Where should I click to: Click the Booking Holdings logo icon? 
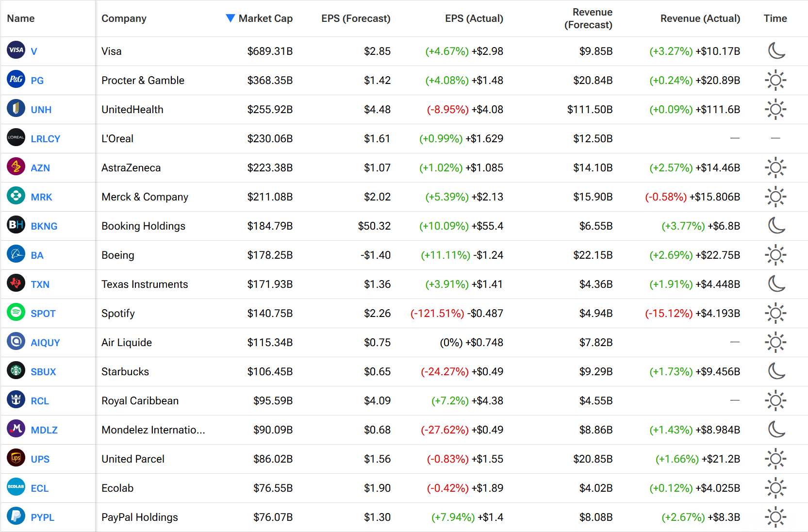16,225
